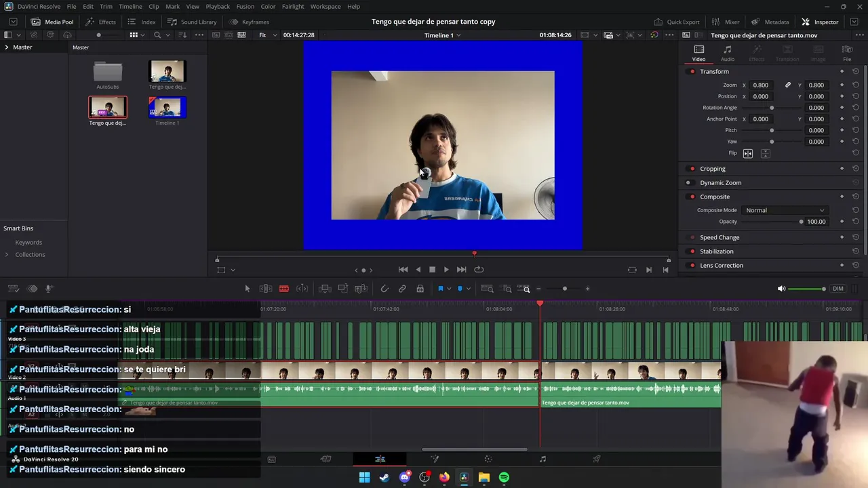
Task: Select the Timeline 1 thumbnail
Action: coord(167,108)
